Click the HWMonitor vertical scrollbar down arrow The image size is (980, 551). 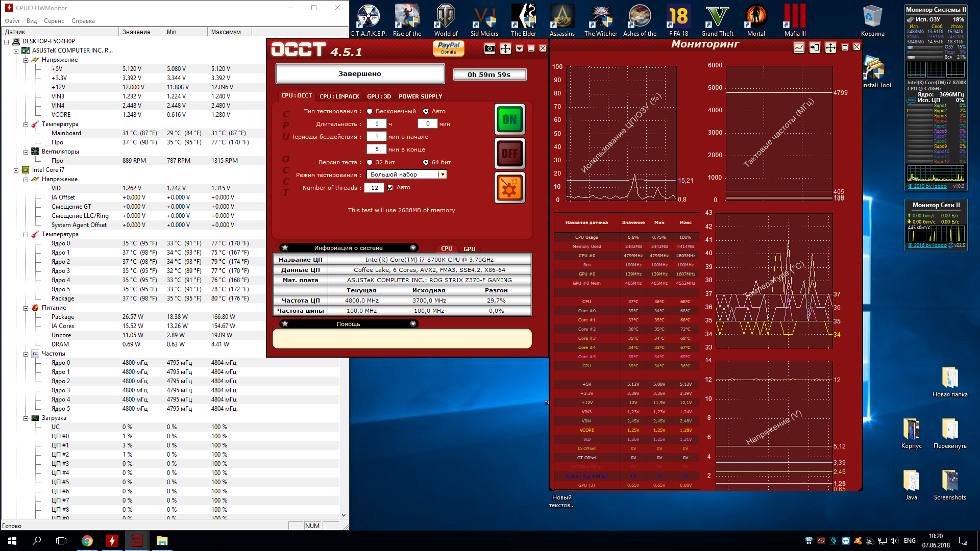[344, 515]
